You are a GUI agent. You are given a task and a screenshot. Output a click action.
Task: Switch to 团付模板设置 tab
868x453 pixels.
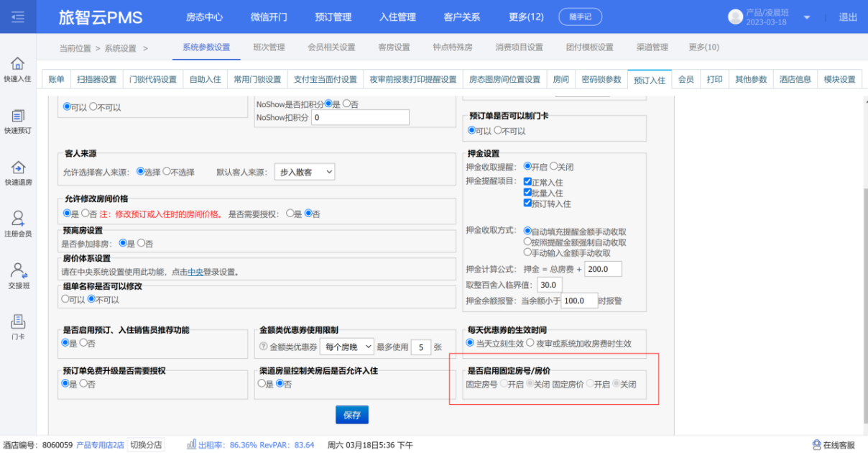tap(590, 47)
